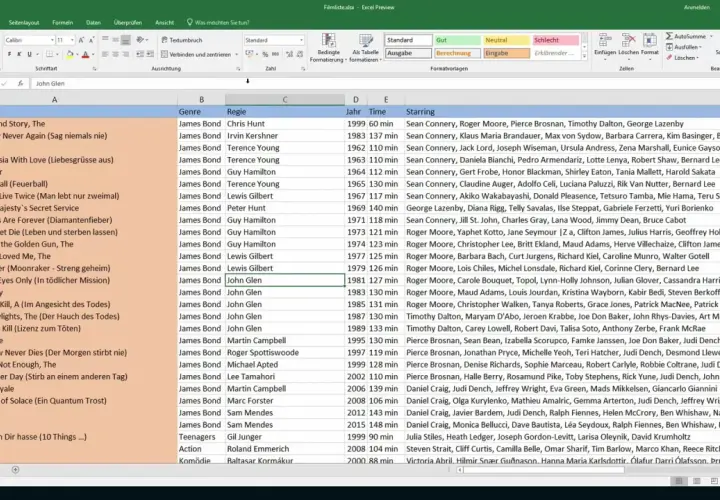This screenshot has height=500, width=720.
Task: Click the formula bar showing John Glen
Action: click(375, 84)
